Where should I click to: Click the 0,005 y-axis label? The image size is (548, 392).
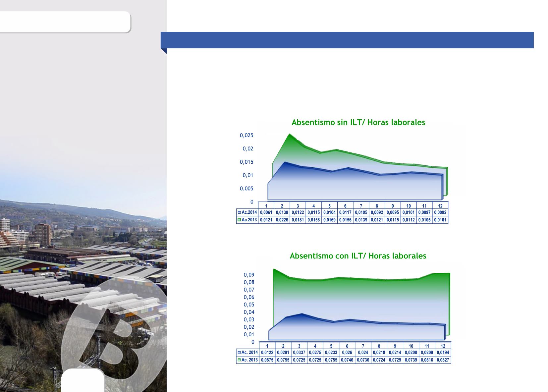point(247,189)
